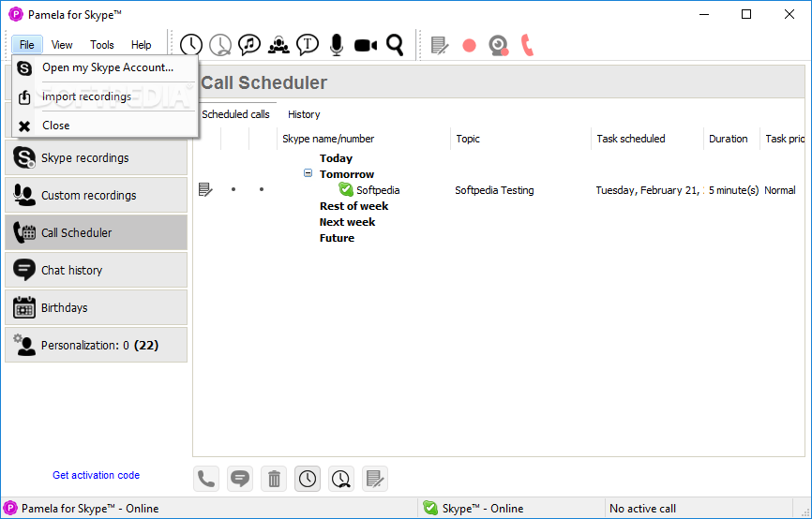Screen dimensions: 812x519
Task: Select the Today group row
Action: 336,158
